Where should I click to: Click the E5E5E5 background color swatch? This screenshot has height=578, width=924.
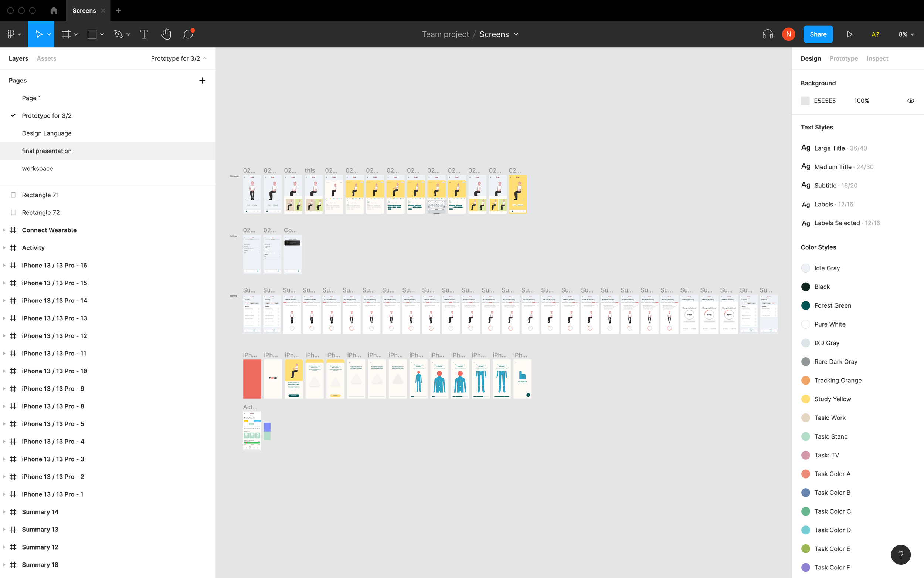[805, 101]
